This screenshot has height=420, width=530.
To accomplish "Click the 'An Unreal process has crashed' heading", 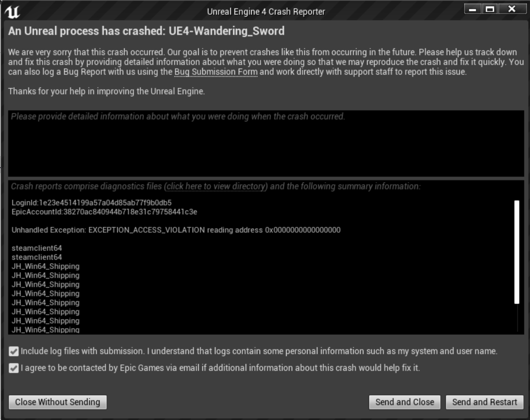I will click(x=146, y=32).
